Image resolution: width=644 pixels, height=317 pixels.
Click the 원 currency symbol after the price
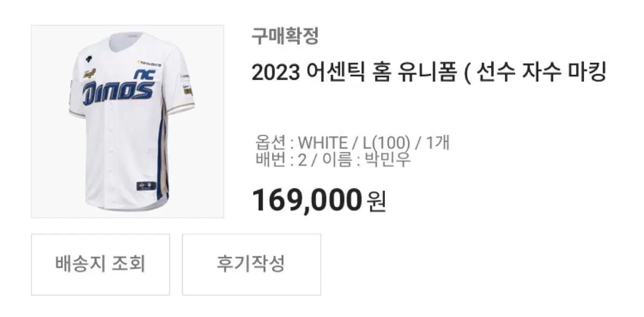click(x=376, y=201)
